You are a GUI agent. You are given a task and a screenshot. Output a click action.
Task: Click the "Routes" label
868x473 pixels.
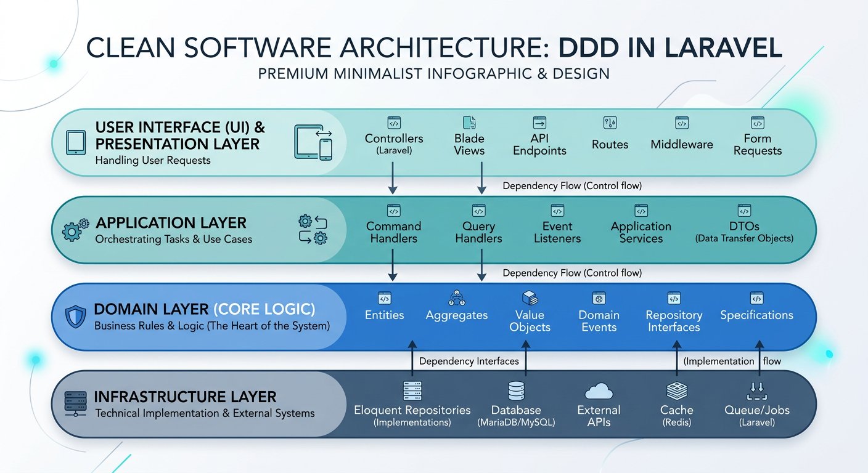click(610, 145)
